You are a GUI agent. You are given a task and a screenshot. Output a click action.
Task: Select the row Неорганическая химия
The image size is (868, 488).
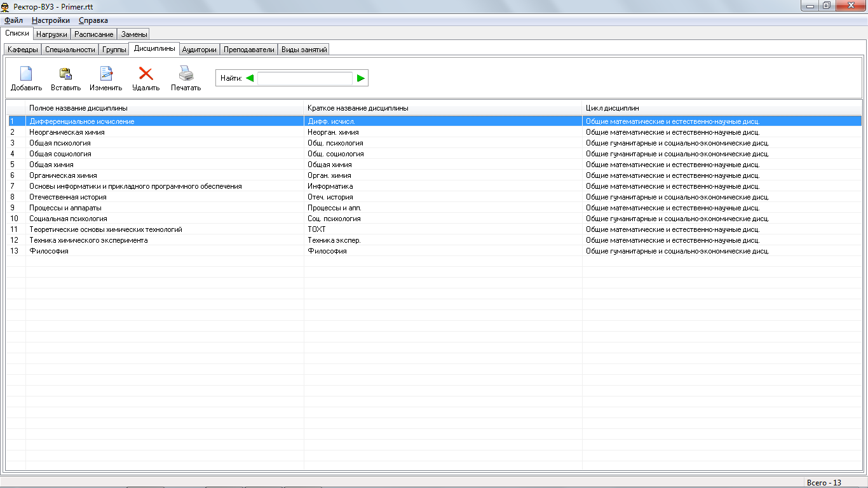[435, 132]
